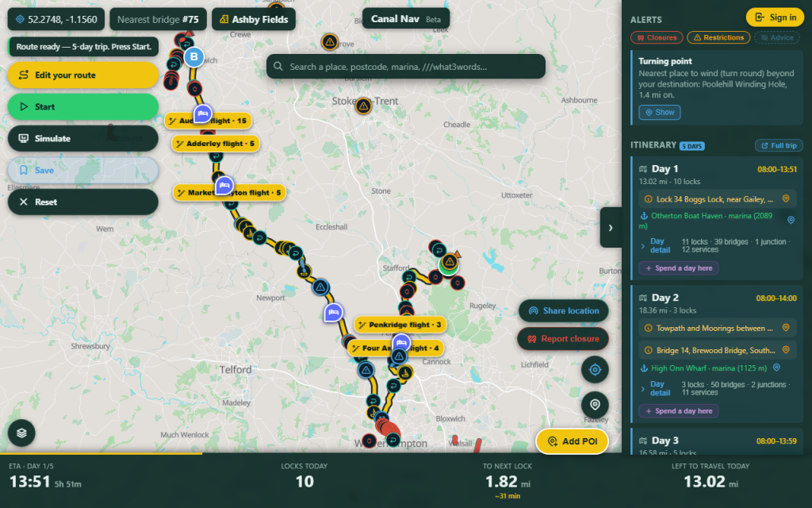This screenshot has height=508, width=812.
Task: Open the Nearest bridge #75 chip
Action: point(158,19)
